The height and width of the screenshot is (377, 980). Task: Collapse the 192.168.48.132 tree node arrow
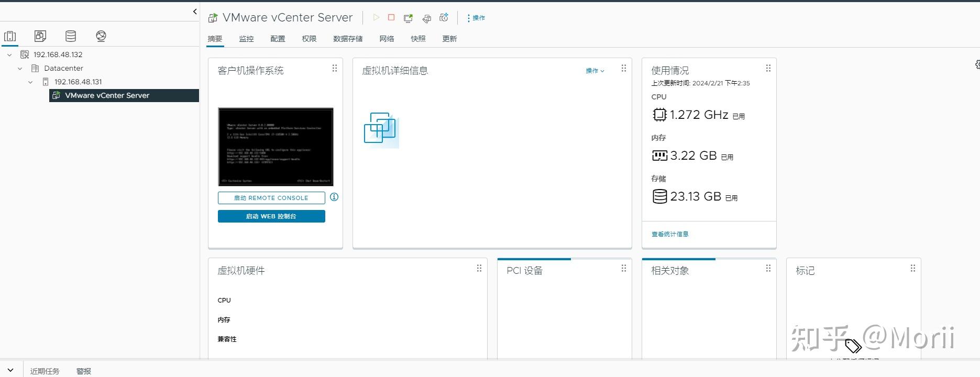pos(9,54)
